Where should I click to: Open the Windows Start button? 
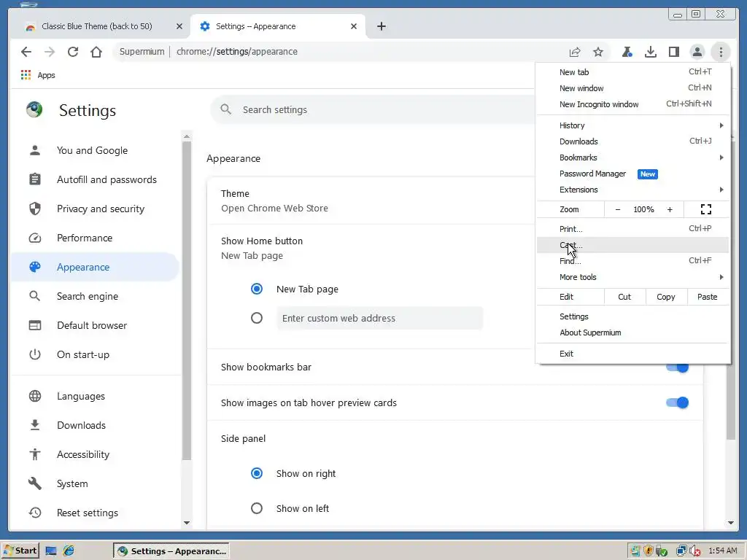20,551
